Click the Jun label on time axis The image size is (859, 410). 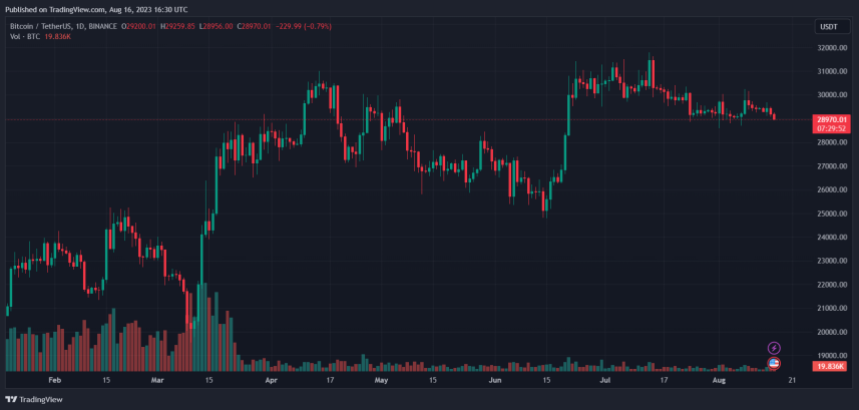pyautogui.click(x=494, y=381)
